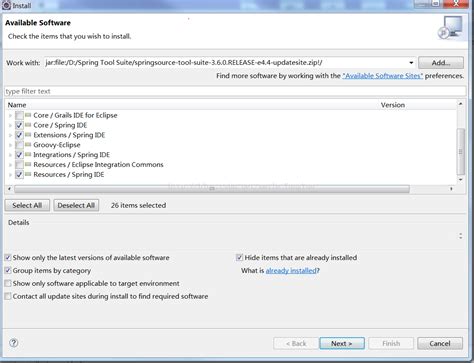The height and width of the screenshot is (363, 474).
Task: Expand the Resources / Spring IDE node
Action: pos(10,175)
